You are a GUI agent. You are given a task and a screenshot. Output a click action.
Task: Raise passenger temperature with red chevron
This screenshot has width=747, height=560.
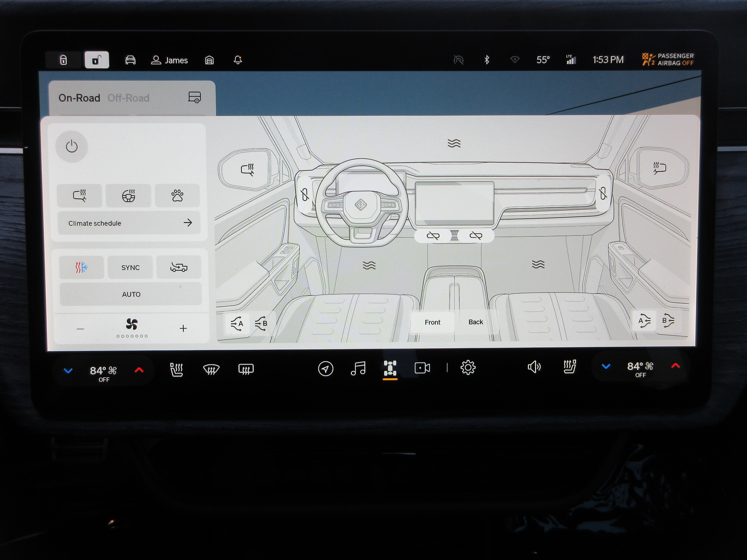[675, 366]
